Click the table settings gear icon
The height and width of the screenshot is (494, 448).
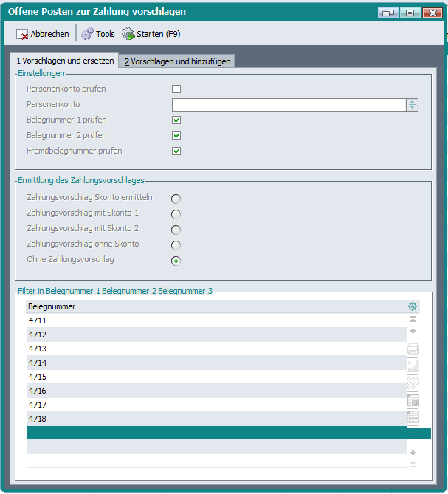(413, 306)
